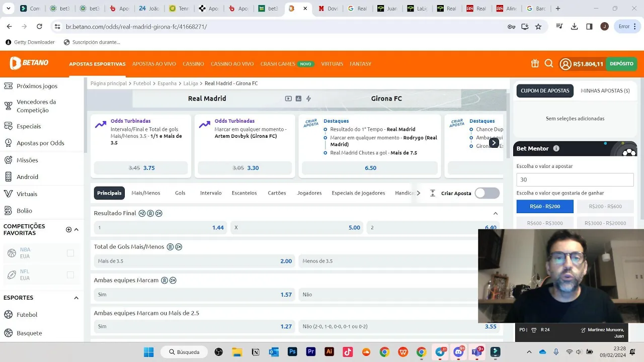Add a favorite competition with plus icon
644x362 pixels.
coord(68,230)
